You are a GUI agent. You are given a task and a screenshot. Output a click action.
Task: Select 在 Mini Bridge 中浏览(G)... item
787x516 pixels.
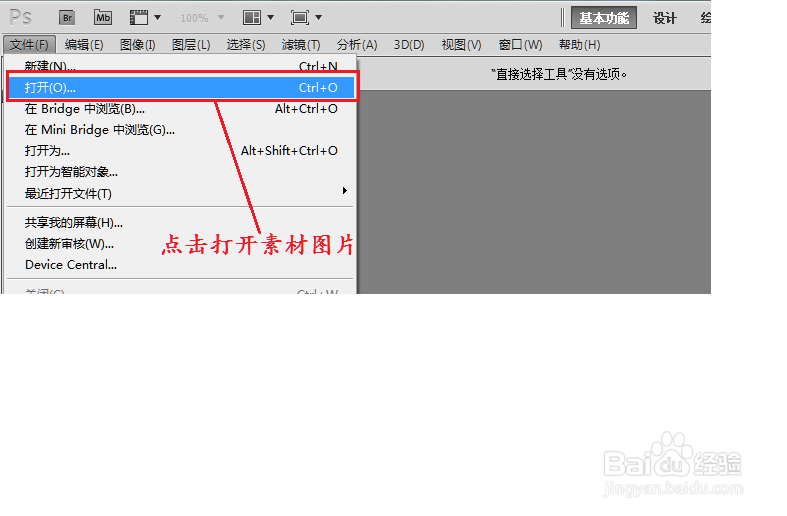[x=181, y=130]
